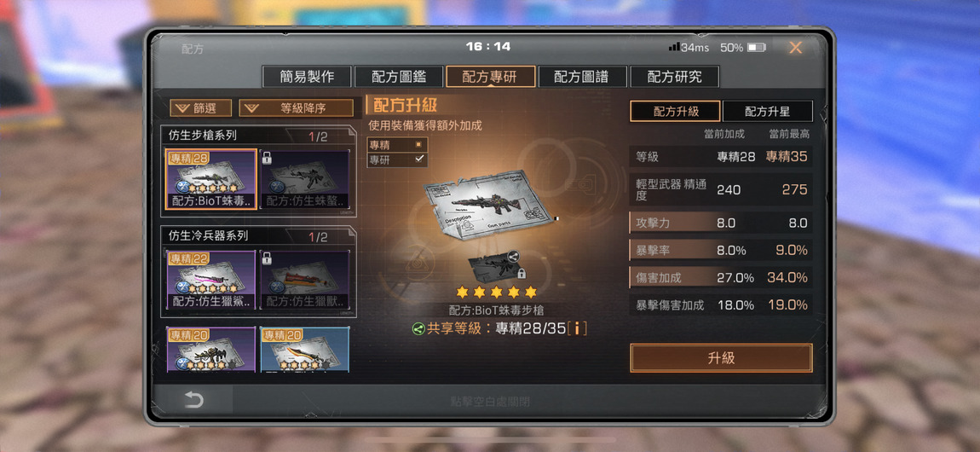Image resolution: width=980 pixels, height=452 pixels.
Task: Collapse the 仿生步槍系列 group header
Action: [x=257, y=136]
